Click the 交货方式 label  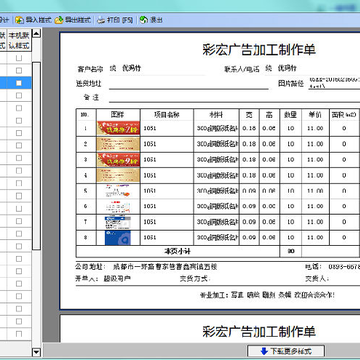click(x=194, y=279)
